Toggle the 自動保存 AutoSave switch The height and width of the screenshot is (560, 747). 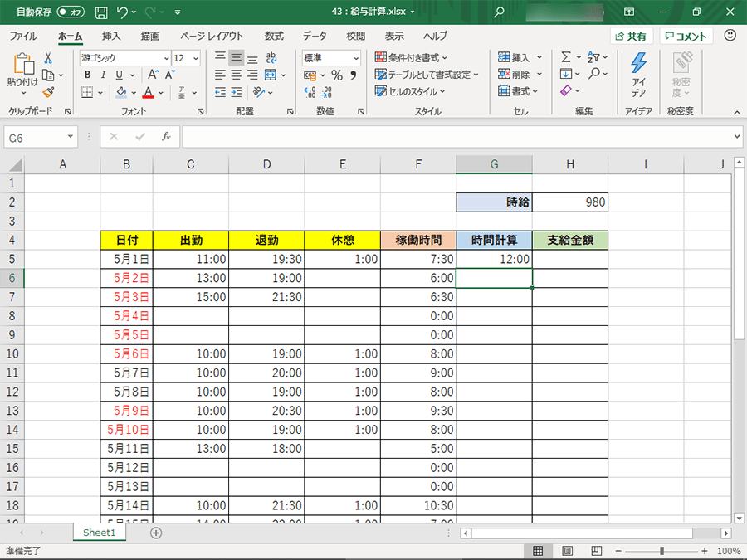(71, 12)
